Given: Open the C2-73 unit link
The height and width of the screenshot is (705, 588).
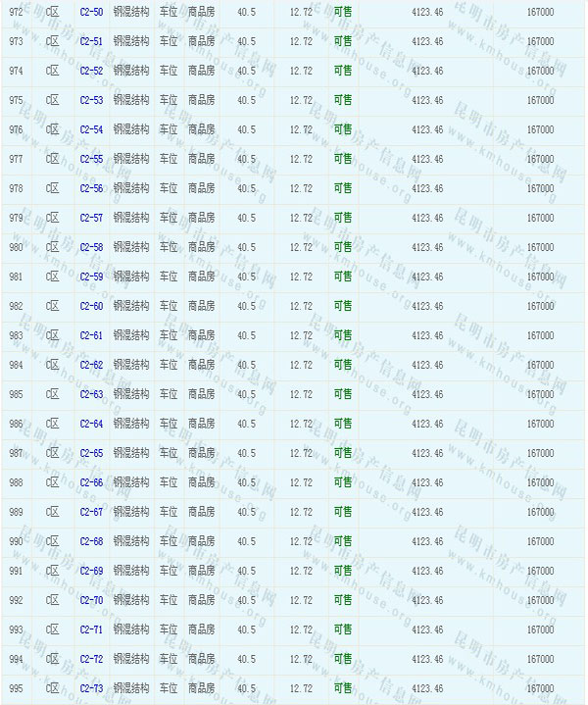Looking at the screenshot, I should (x=91, y=688).
